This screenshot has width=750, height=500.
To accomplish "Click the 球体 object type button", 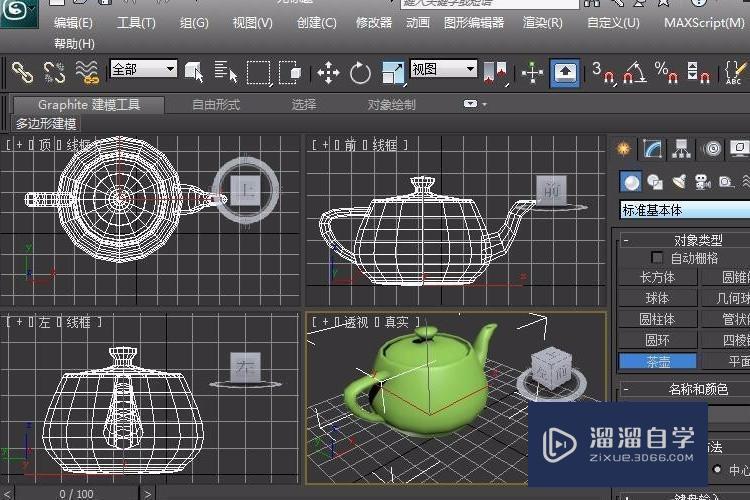I will pos(657,298).
